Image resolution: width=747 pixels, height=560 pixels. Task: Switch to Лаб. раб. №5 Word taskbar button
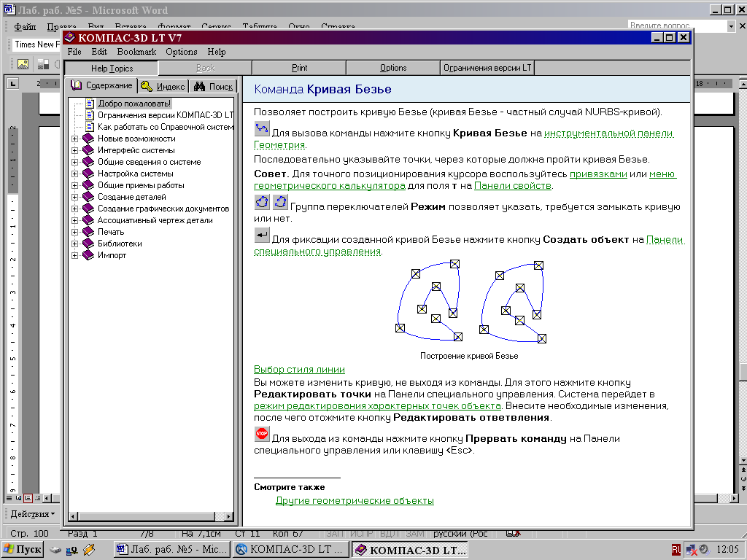coord(171,550)
